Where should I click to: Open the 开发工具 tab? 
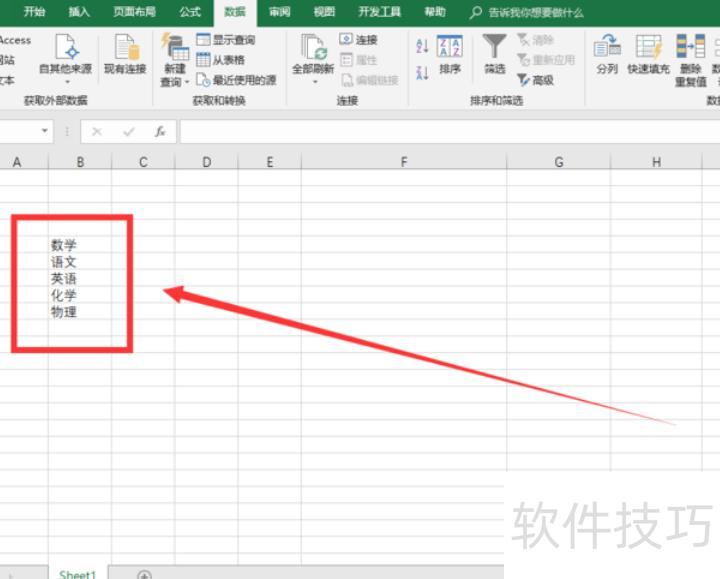click(x=380, y=11)
